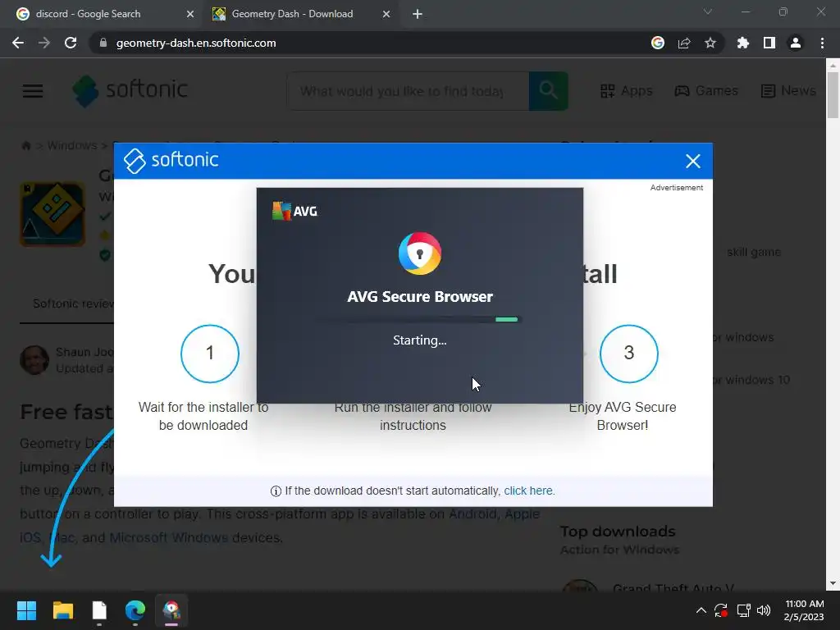
Task: Click the 'Advertisement' label
Action: pyautogui.click(x=677, y=188)
